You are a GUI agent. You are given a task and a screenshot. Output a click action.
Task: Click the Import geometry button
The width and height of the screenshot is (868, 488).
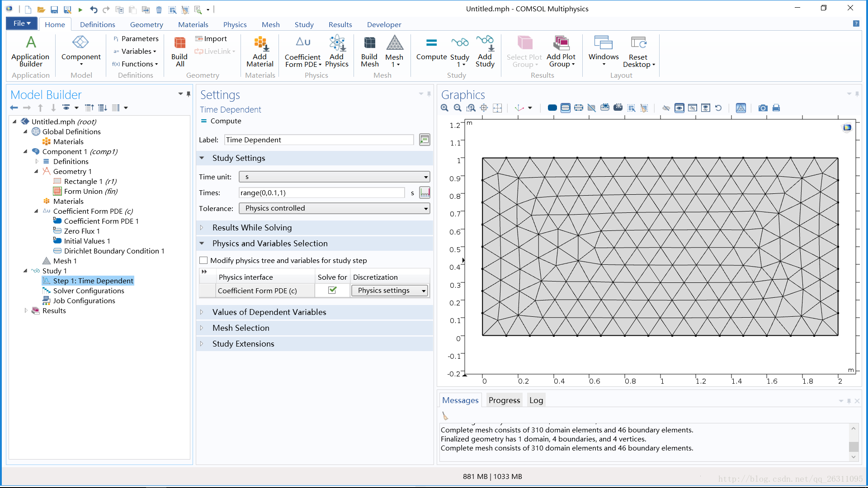point(211,39)
